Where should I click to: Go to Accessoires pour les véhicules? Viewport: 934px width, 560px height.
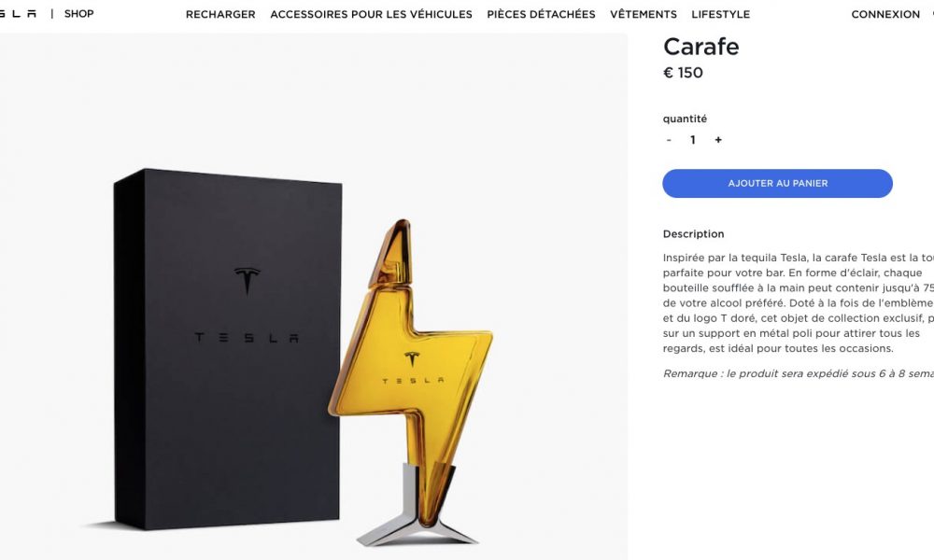click(x=371, y=14)
